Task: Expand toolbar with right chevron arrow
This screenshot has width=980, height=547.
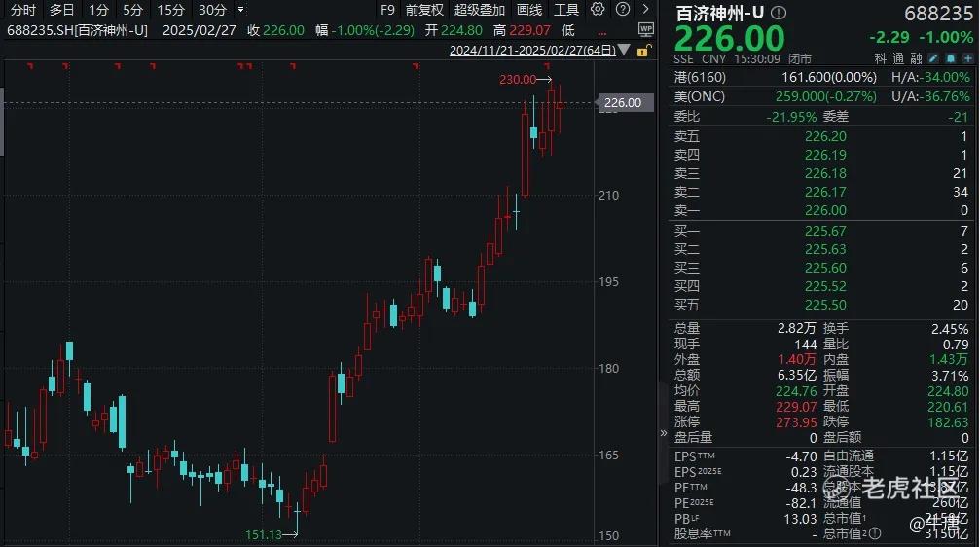Action: coord(645,10)
